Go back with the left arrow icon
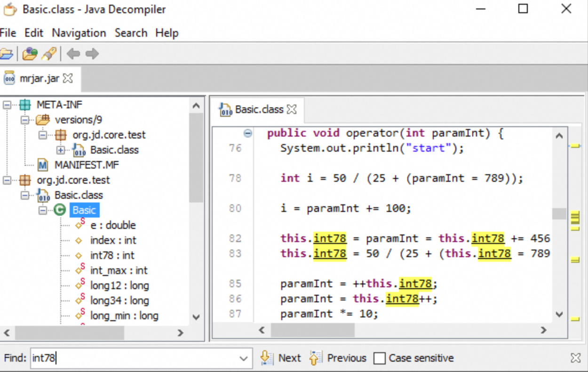This screenshot has height=372, width=588. coord(73,54)
